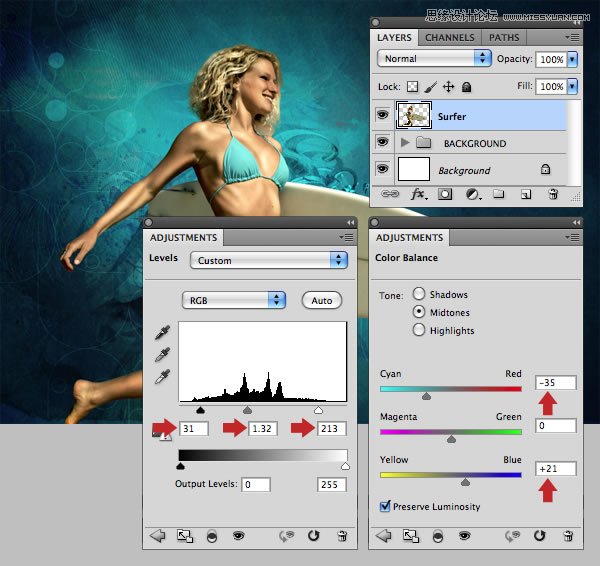Image resolution: width=600 pixels, height=566 pixels.
Task: Switch Color Balance panel to expanded view
Action: 411,536
